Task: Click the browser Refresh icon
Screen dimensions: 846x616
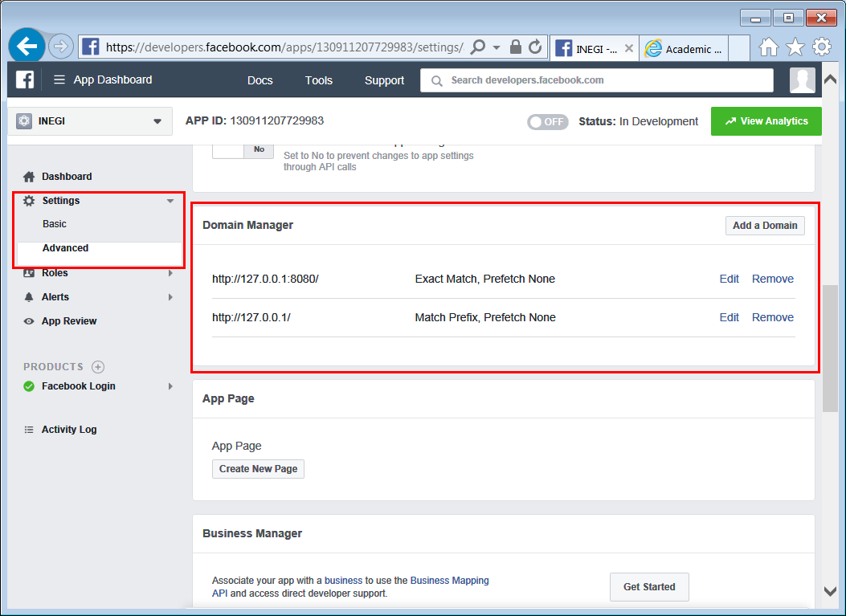Action: click(x=535, y=47)
